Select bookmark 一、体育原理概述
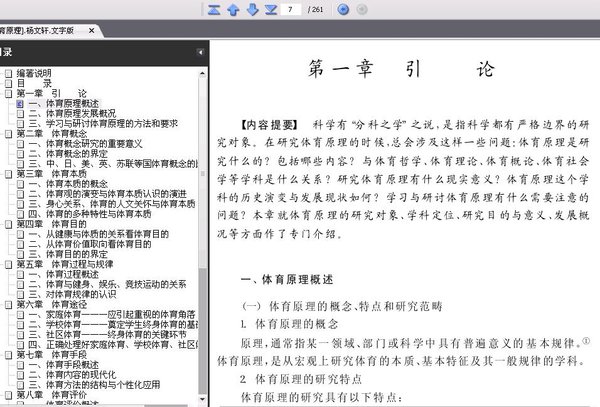This screenshot has width=600, height=407. (64, 103)
